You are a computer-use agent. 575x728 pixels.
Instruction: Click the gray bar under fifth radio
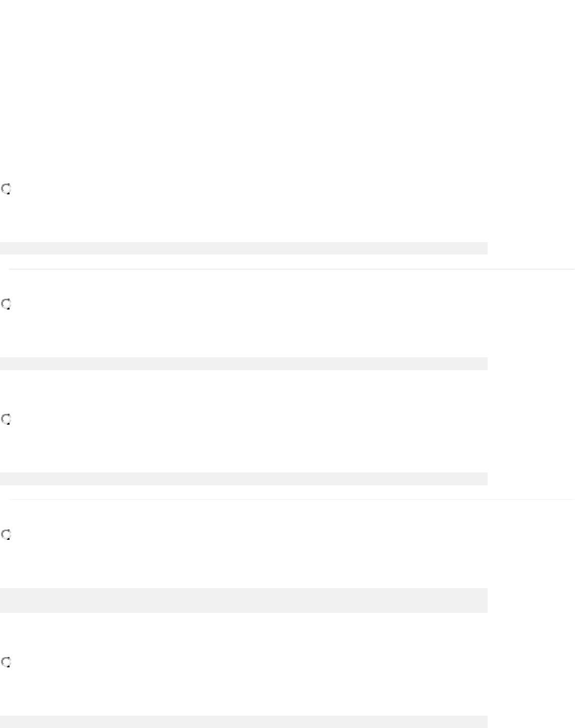tap(244, 721)
